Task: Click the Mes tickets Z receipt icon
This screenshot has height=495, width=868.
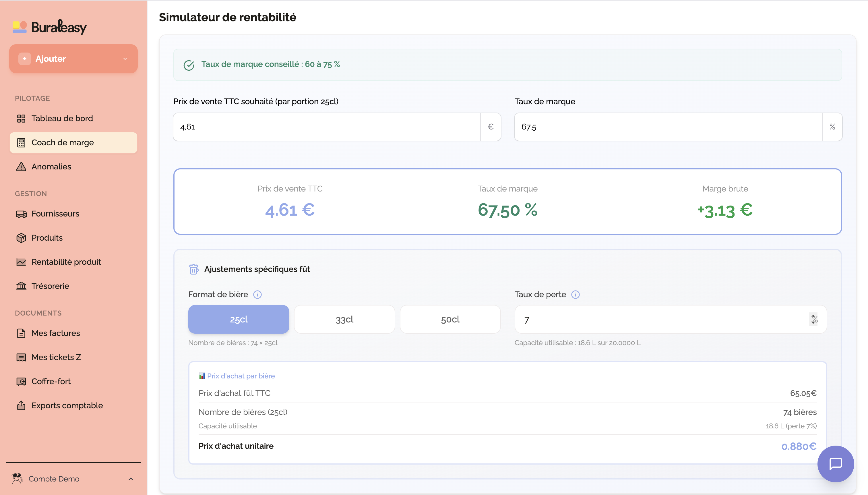Action: [21, 357]
